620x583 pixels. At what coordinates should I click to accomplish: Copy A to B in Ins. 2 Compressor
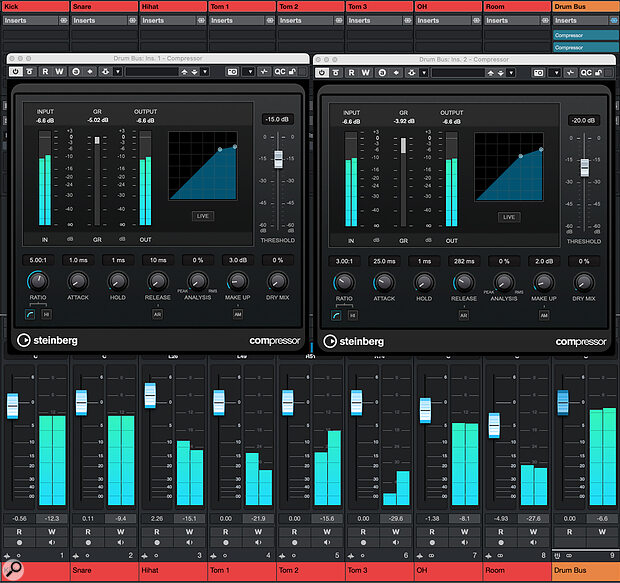[396, 73]
